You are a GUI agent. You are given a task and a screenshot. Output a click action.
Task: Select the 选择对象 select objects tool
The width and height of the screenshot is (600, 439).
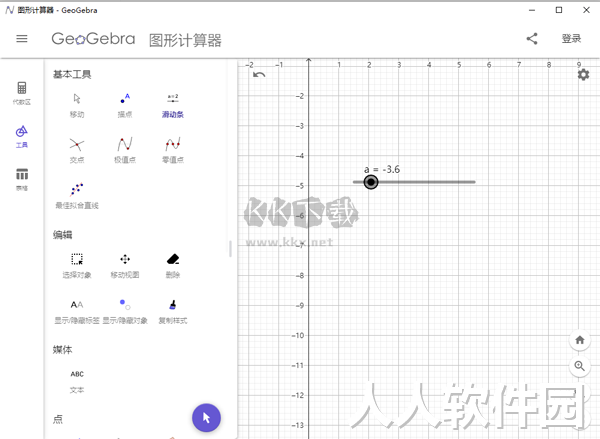point(77,266)
